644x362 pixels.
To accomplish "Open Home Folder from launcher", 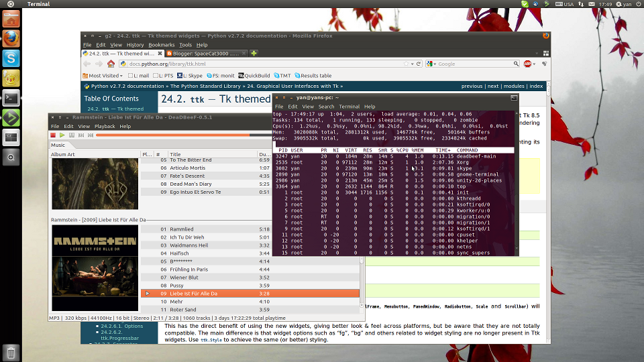I will tap(11, 19).
